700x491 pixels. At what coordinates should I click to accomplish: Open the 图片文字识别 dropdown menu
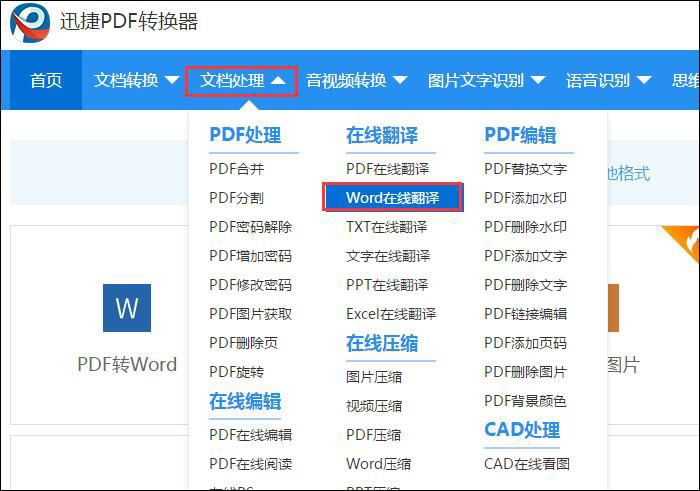[486, 80]
